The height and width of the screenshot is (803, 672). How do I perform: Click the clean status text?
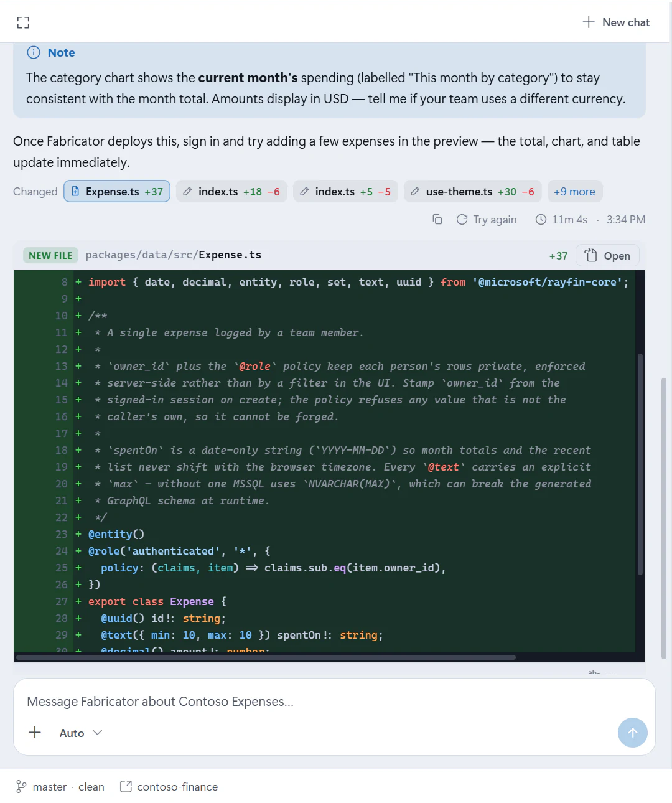91,787
